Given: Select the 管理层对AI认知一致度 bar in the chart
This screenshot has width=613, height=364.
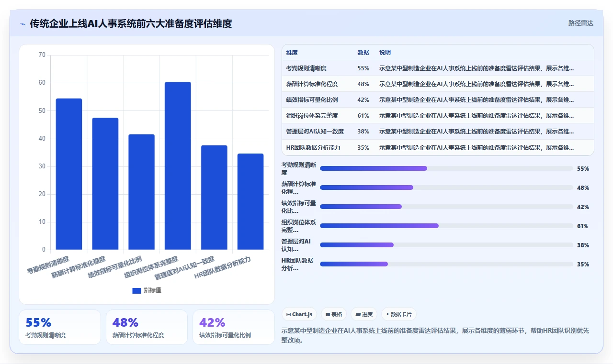Looking at the screenshot, I should coord(214,198).
